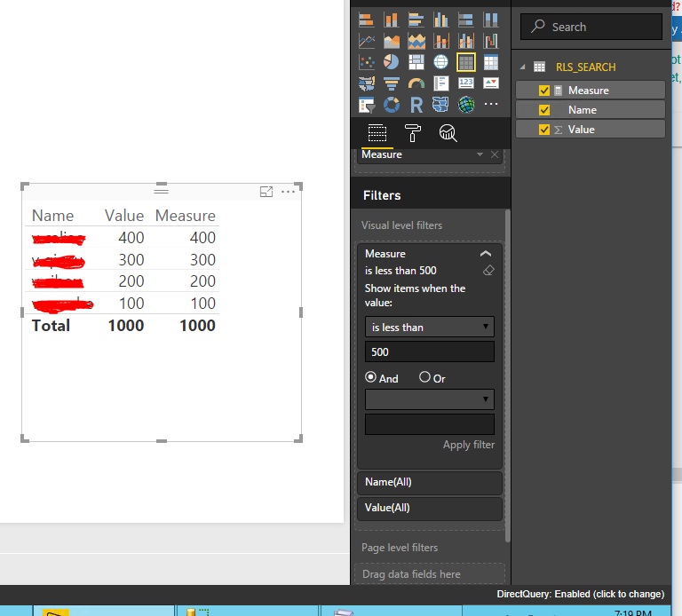Screen dimensions: 682x616
Task: Click the highlighted Table visualization icon
Action: [x=466, y=62]
